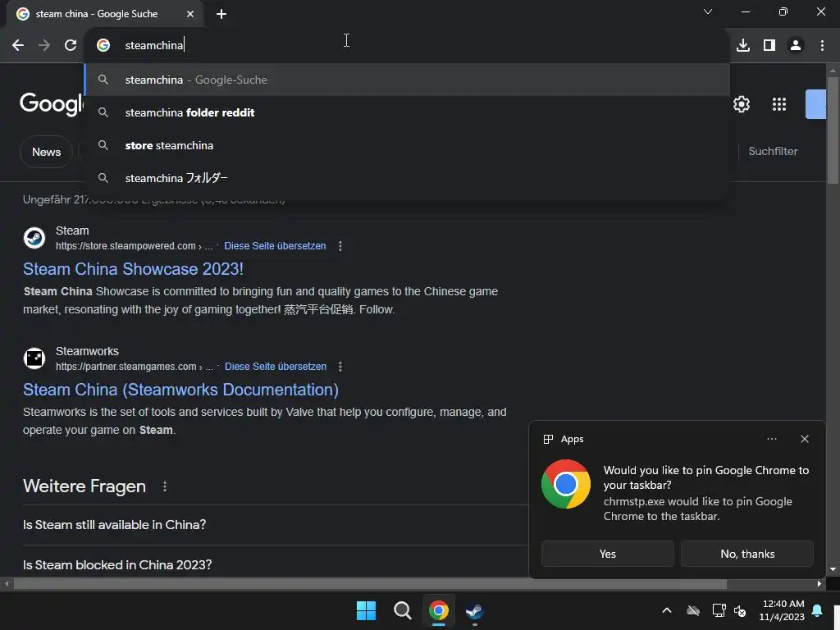Click the scroll-down arrow on vertical scrollbar
Viewport: 840px width, 630px height.
[x=833, y=569]
